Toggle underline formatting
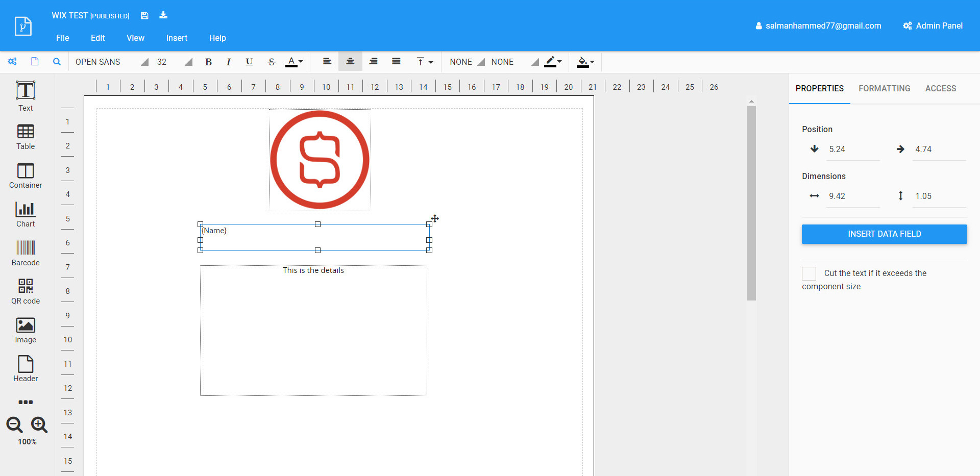The width and height of the screenshot is (980, 476). [x=249, y=62]
